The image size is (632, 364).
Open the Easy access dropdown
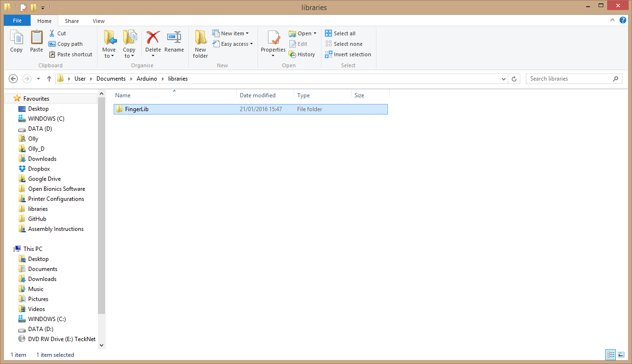[x=232, y=44]
